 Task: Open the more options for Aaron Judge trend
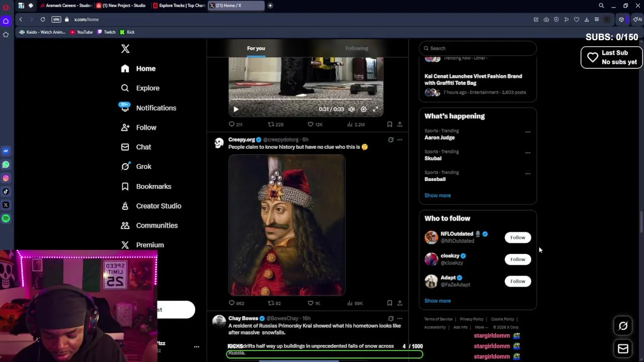[x=528, y=132]
